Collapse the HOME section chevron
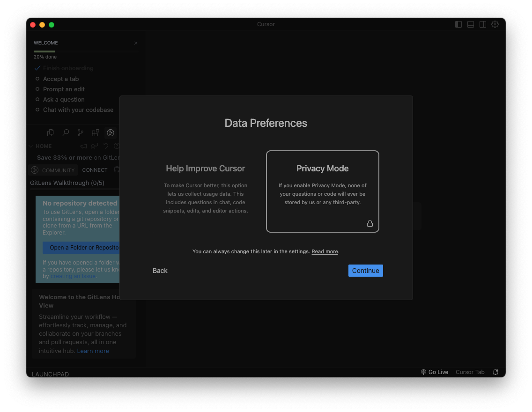Screen dimensions: 532x412 tap(31, 146)
